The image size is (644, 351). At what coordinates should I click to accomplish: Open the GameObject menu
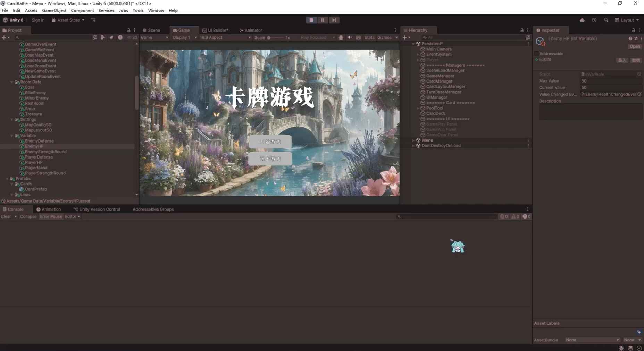tap(54, 10)
